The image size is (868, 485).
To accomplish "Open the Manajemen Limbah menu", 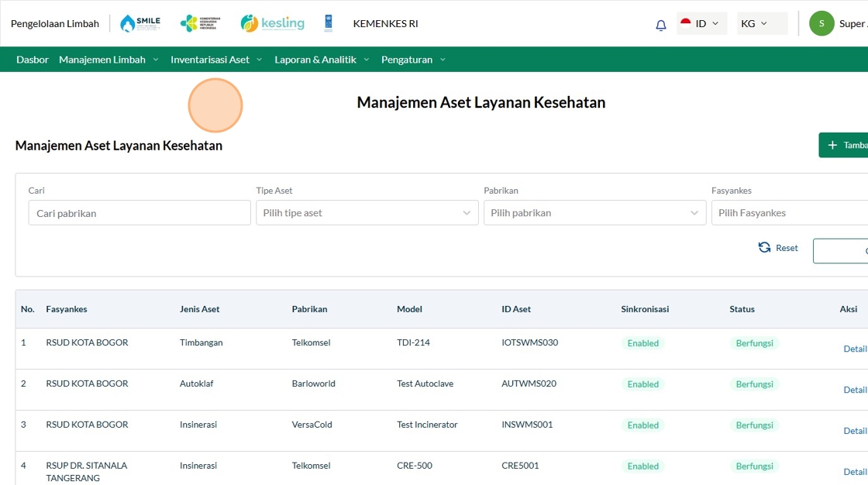I will coord(108,60).
